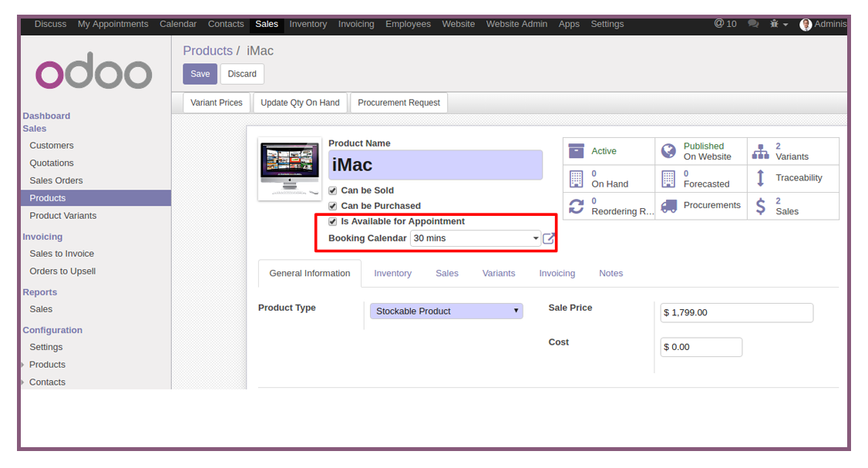The height and width of the screenshot is (468, 868).
Task: Click the Procurements truck icon
Action: (x=668, y=206)
